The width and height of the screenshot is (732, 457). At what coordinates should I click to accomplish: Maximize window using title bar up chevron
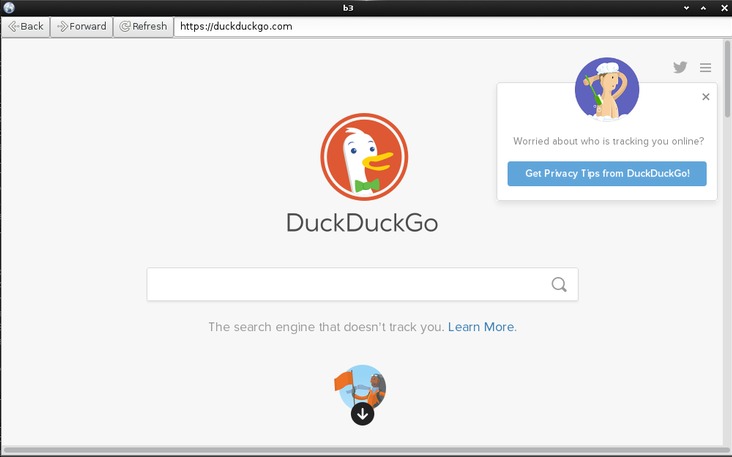tap(703, 8)
